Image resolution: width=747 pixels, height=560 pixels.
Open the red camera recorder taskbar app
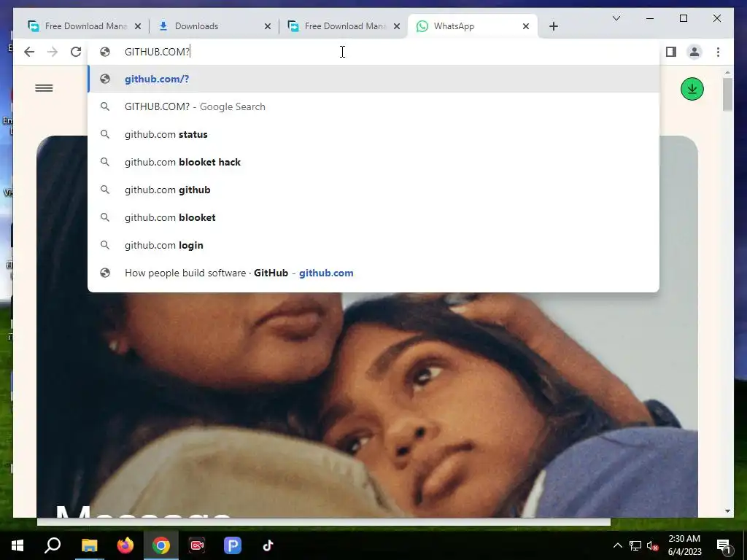point(197,545)
